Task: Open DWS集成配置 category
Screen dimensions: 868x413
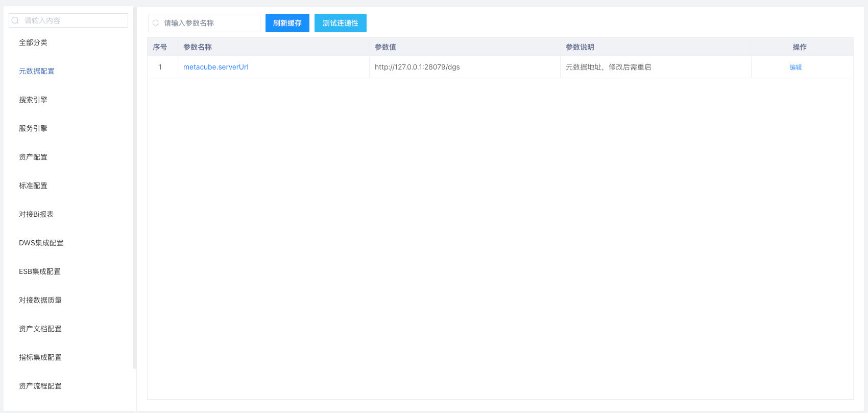Action: 41,243
